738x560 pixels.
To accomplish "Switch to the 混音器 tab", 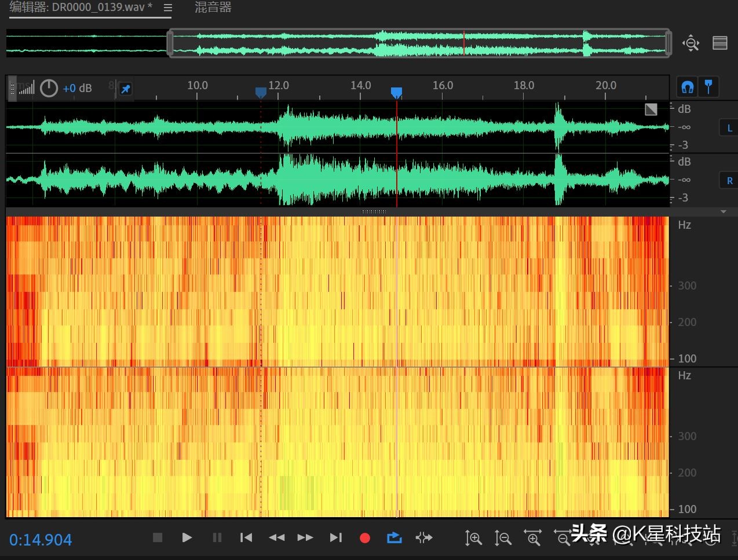I will 213,8.
